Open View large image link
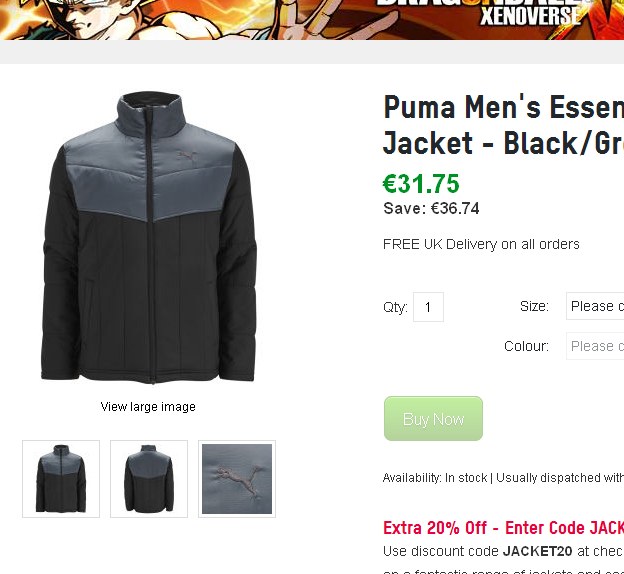 [148, 407]
